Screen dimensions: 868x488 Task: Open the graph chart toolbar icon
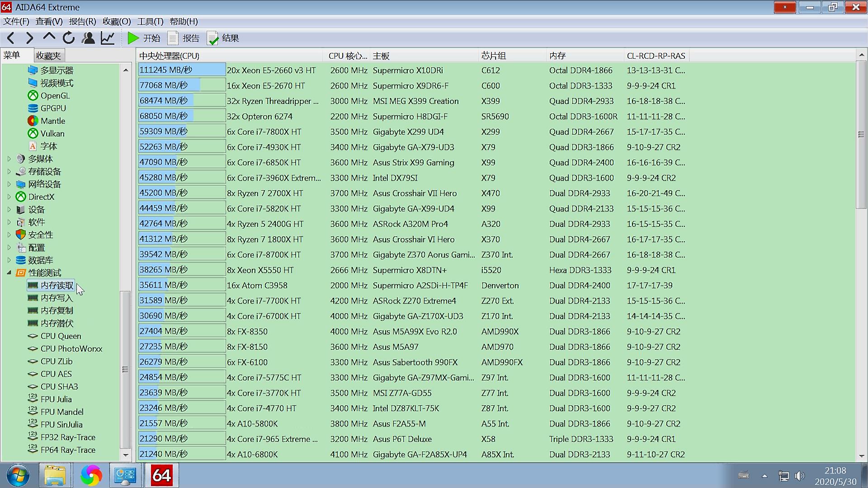(108, 38)
